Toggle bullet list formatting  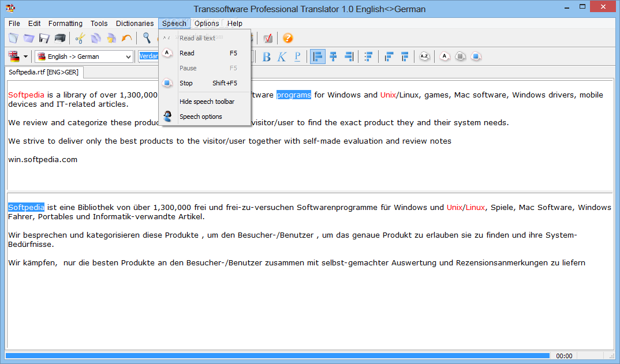tap(368, 57)
